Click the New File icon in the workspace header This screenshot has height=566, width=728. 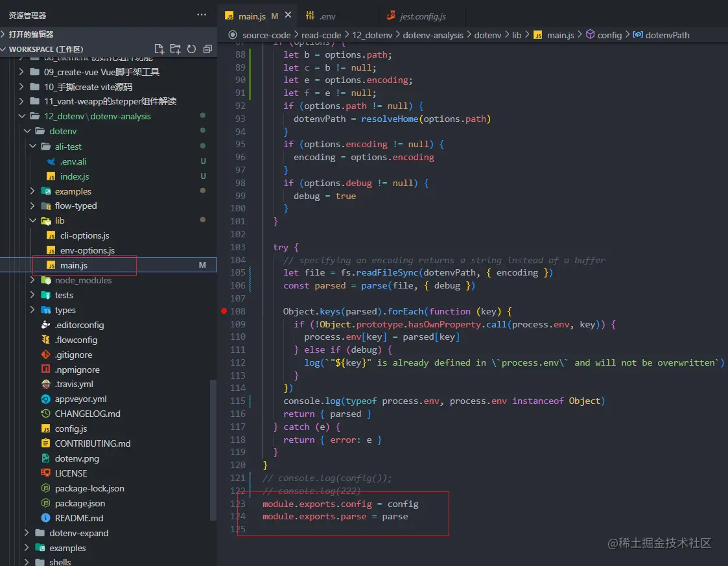[x=159, y=49]
